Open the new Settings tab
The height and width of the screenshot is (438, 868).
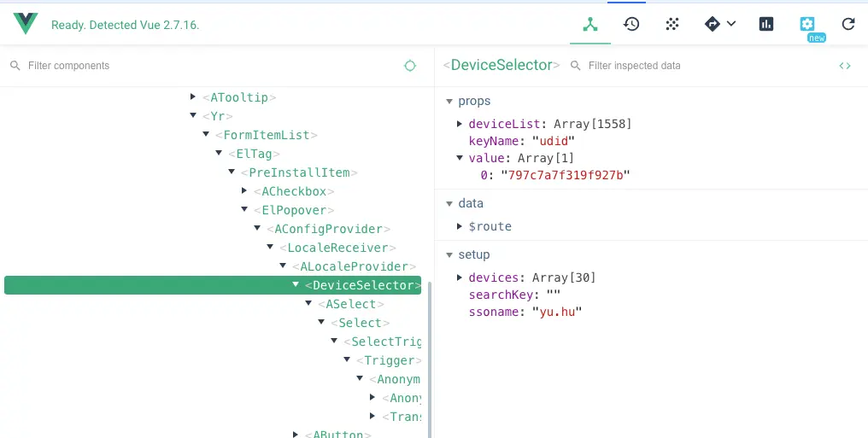(807, 25)
